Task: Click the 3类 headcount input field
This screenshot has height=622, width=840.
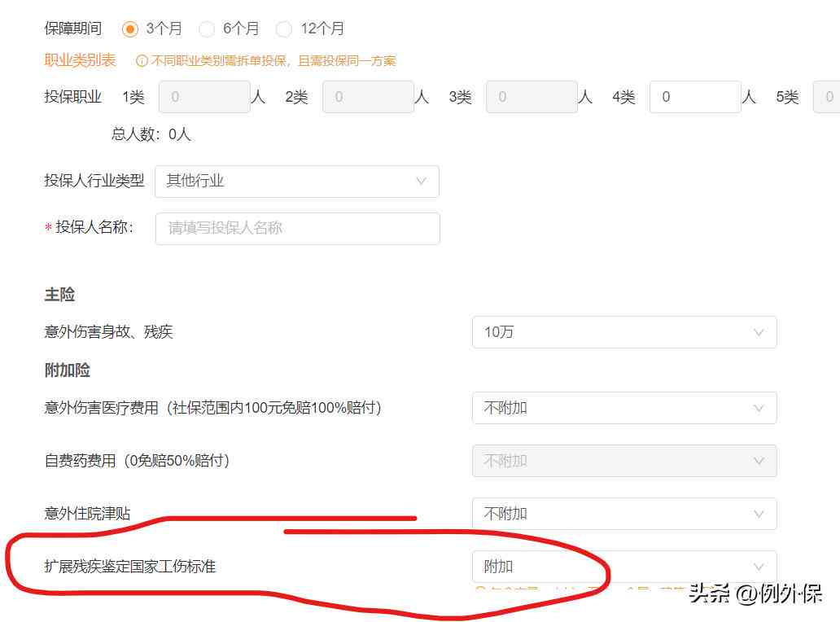Action: click(532, 97)
